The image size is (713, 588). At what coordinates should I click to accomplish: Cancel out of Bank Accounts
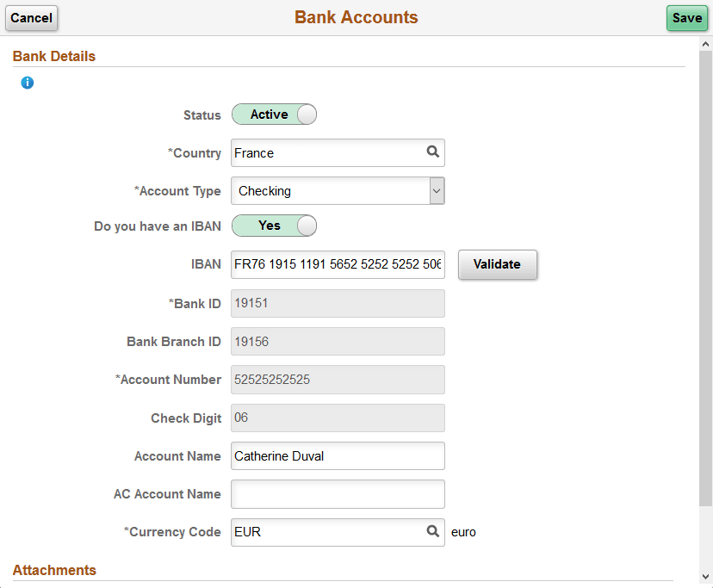click(x=31, y=18)
